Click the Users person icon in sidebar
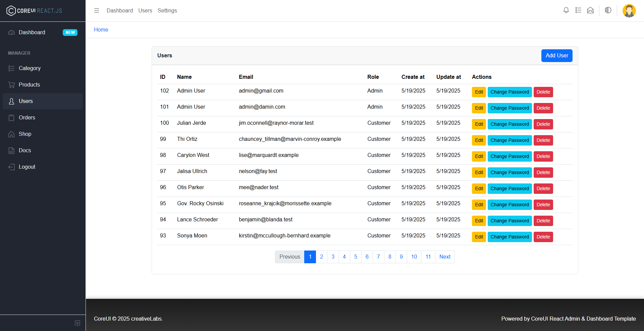The width and height of the screenshot is (644, 331). (x=11, y=101)
